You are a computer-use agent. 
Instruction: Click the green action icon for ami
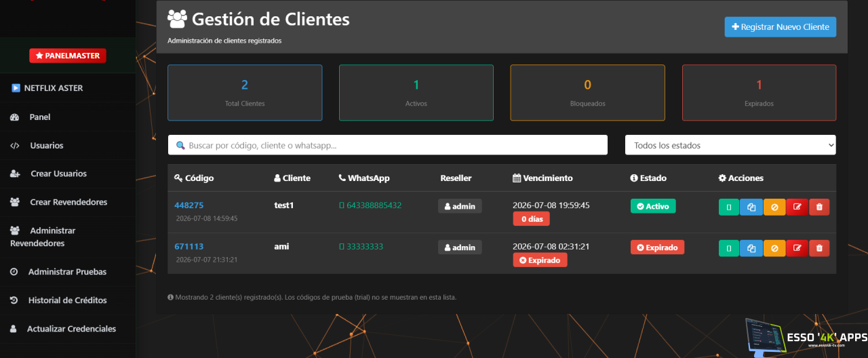[x=729, y=248]
